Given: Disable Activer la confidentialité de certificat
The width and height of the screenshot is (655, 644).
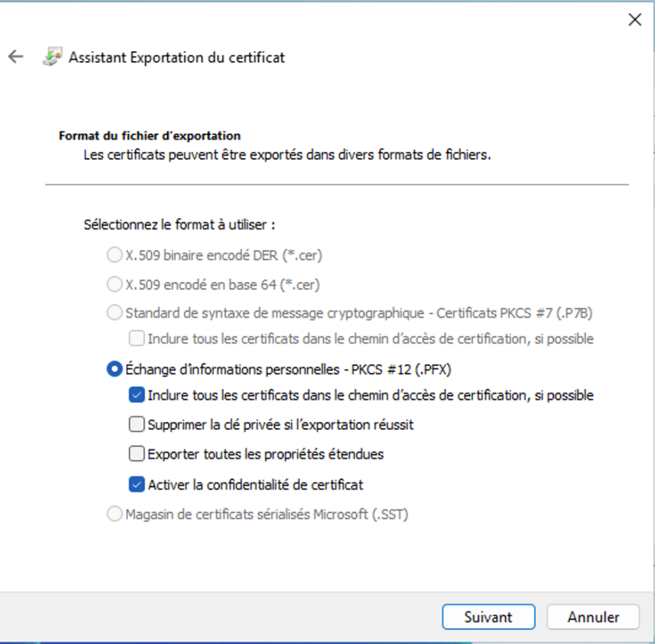Looking at the screenshot, I should point(136,485).
